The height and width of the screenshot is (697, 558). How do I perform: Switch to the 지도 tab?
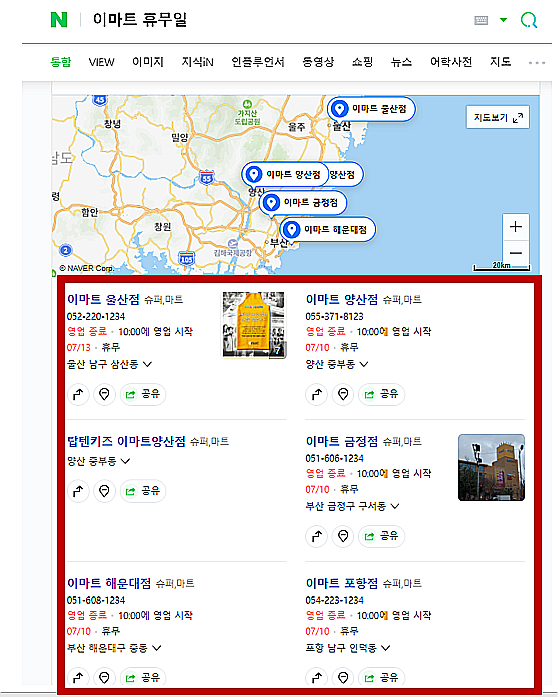[x=501, y=62]
